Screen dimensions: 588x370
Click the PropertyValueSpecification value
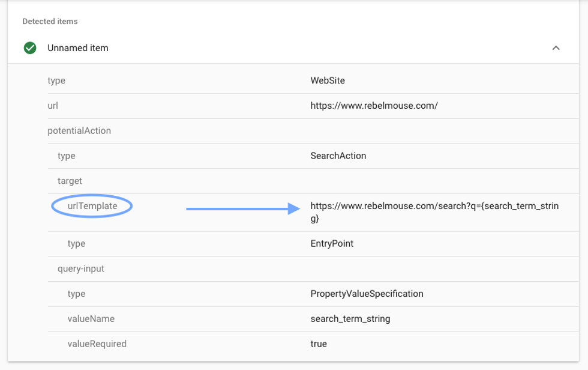coord(367,294)
